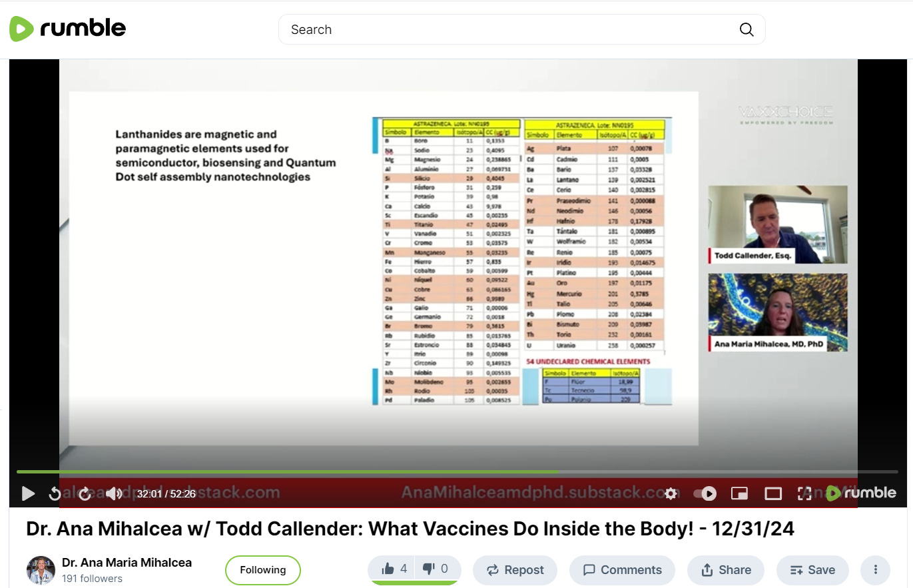Click the Todd Callender webcam thumbnail
The image size is (913, 588).
pos(778,225)
